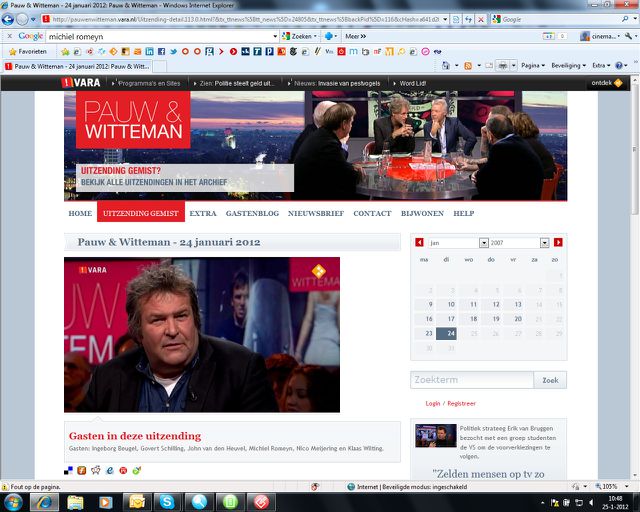Screen dimensions: 640x512
Task: Click the add-to-favorites-bar star icon
Action: coord(65,51)
